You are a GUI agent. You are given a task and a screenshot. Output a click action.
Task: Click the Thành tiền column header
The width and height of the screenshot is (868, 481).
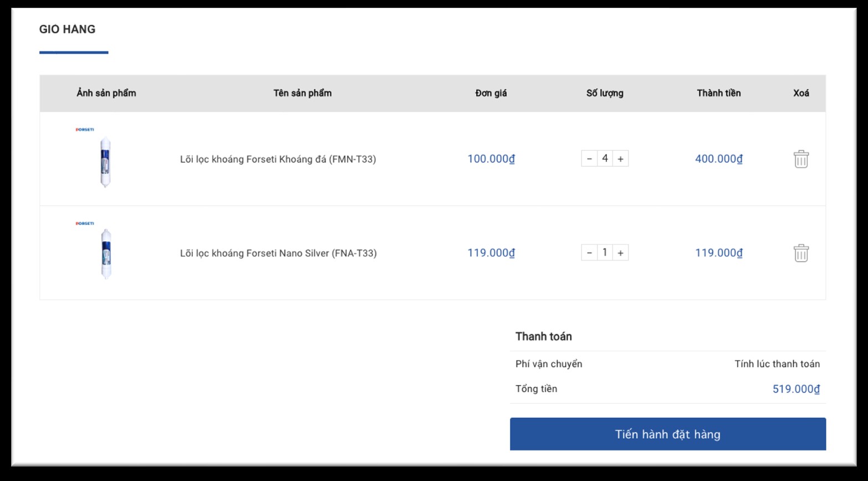click(x=719, y=93)
